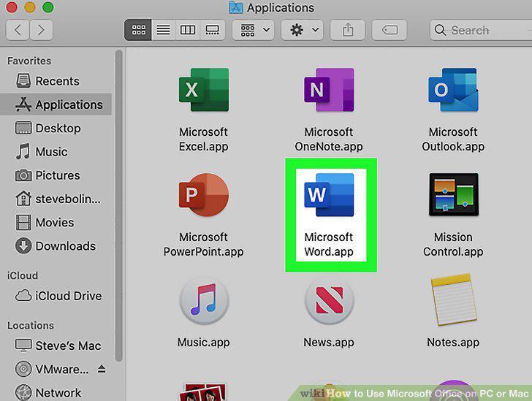Go forward with the forward arrow
Image resolution: width=532 pixels, height=401 pixels.
point(41,30)
